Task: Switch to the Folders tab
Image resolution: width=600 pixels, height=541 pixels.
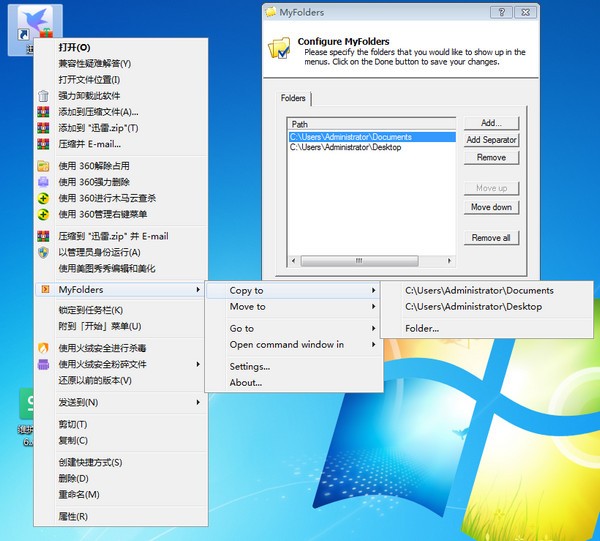Action: [293, 98]
